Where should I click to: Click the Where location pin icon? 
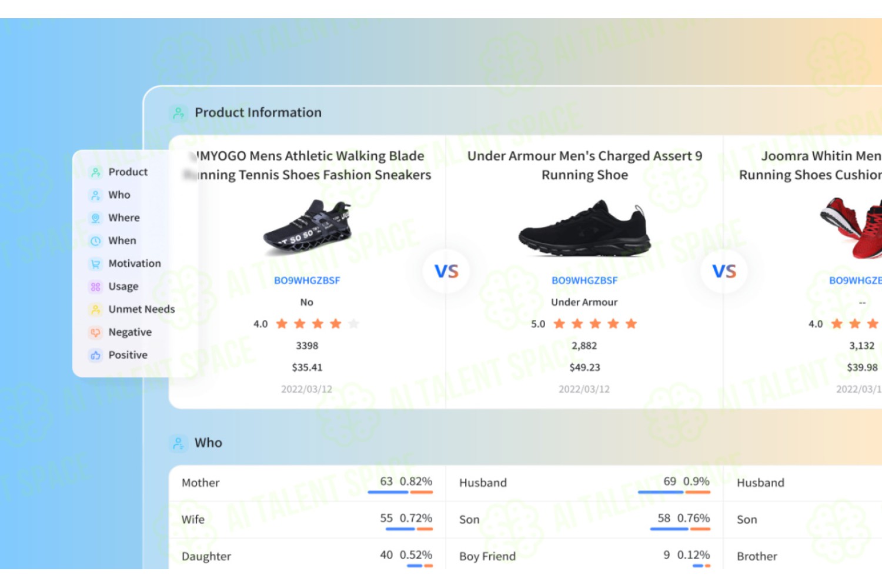pyautogui.click(x=95, y=218)
